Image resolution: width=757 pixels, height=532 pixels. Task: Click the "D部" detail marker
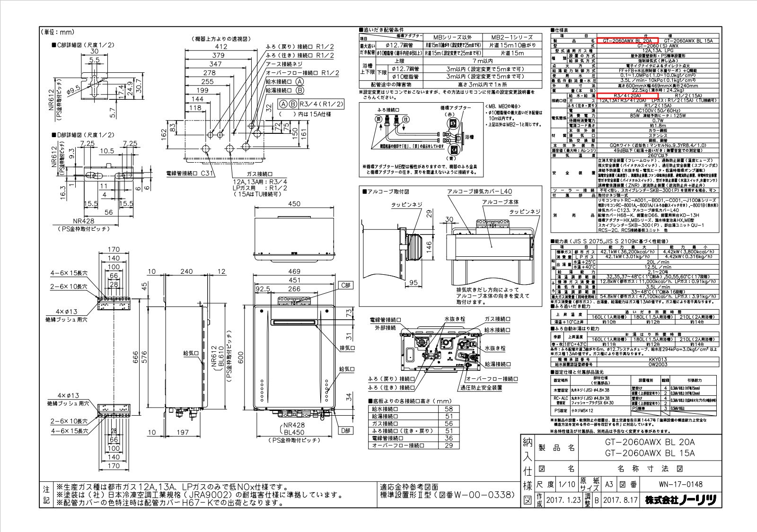click(346, 430)
